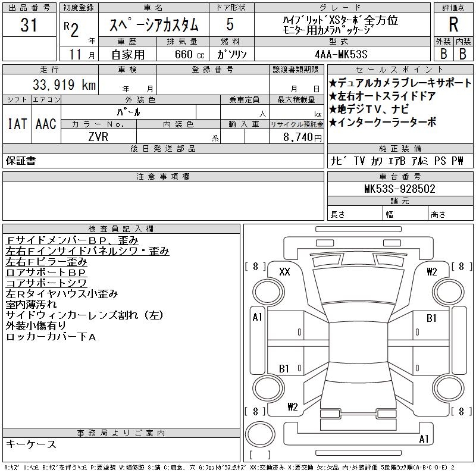Image resolution: width=476 pixels, height=476 pixels.
Task: Click the 高さ dimension field
Action: tap(450, 214)
